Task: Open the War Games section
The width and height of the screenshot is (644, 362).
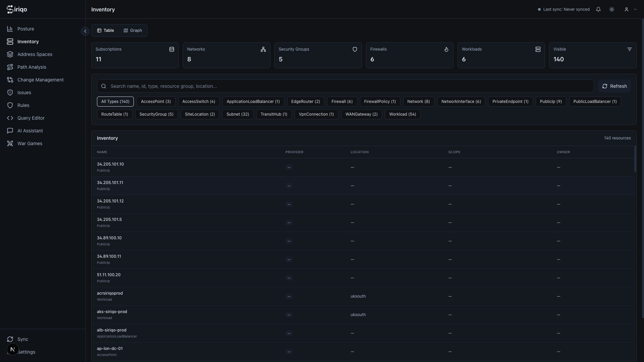Action: point(29,143)
